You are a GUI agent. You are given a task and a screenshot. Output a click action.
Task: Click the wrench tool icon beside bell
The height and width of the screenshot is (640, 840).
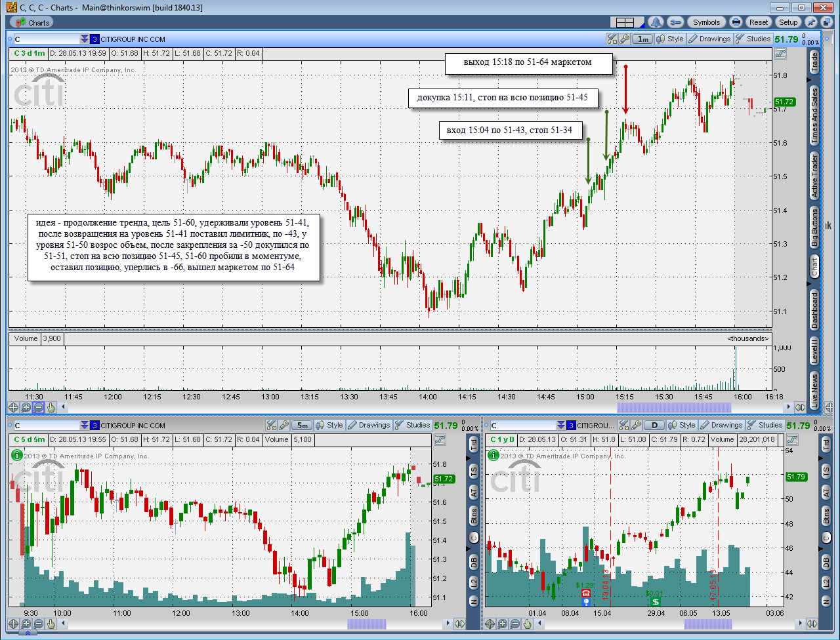pyautogui.click(x=675, y=22)
